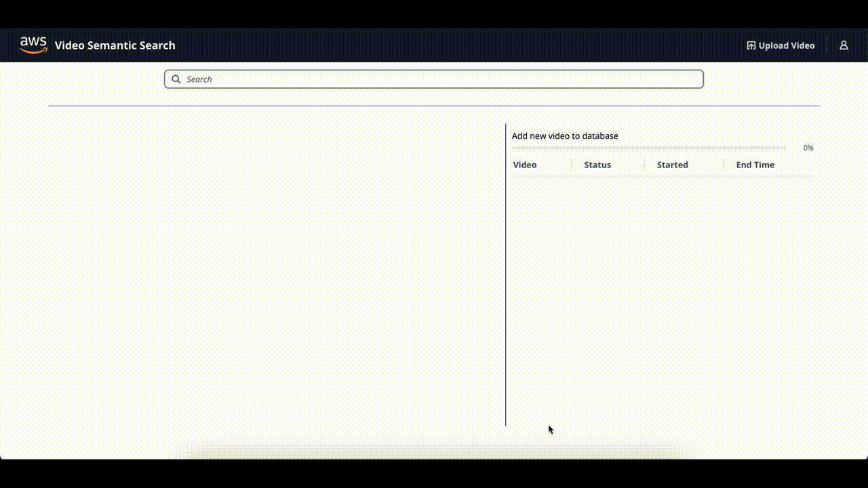This screenshot has height=488, width=868.
Task: Sort the table by the Video column
Action: click(x=524, y=165)
